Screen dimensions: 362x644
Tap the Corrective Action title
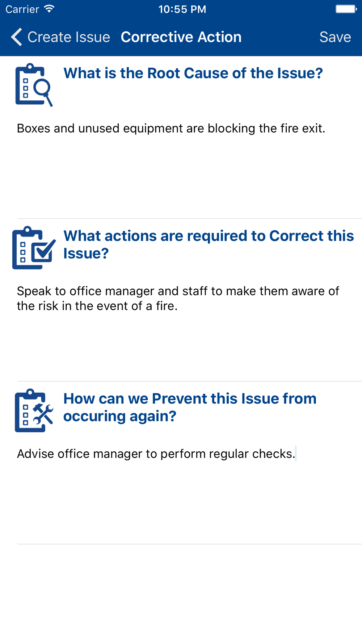click(181, 37)
